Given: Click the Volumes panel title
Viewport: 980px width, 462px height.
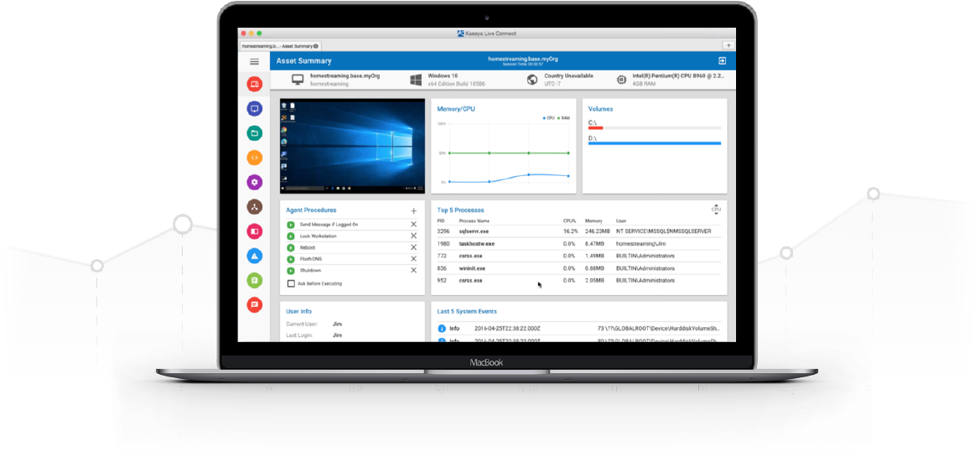Looking at the screenshot, I should click(x=600, y=109).
